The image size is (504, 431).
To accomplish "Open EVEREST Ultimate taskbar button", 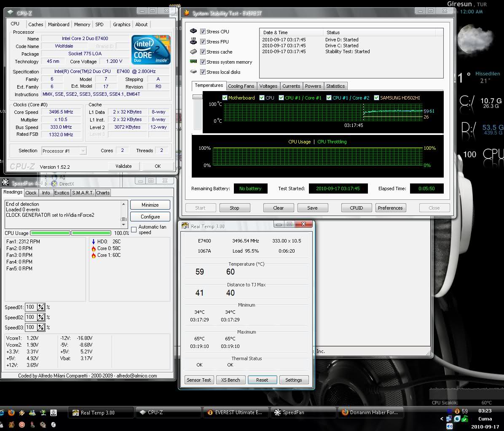I will (236, 412).
